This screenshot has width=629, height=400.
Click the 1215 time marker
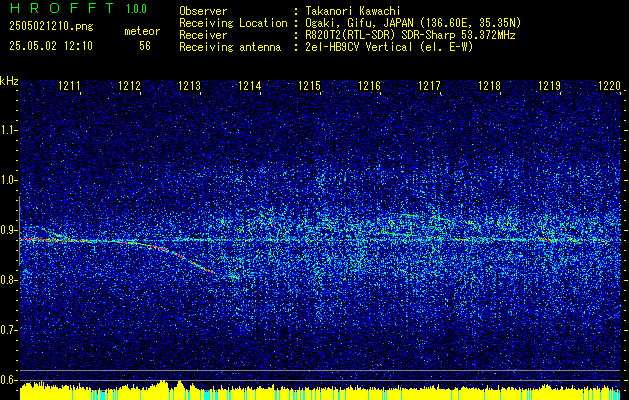point(310,86)
